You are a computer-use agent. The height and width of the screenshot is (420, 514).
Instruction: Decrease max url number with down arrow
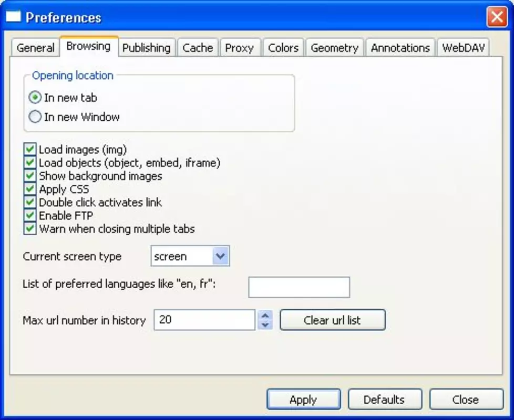coord(265,324)
